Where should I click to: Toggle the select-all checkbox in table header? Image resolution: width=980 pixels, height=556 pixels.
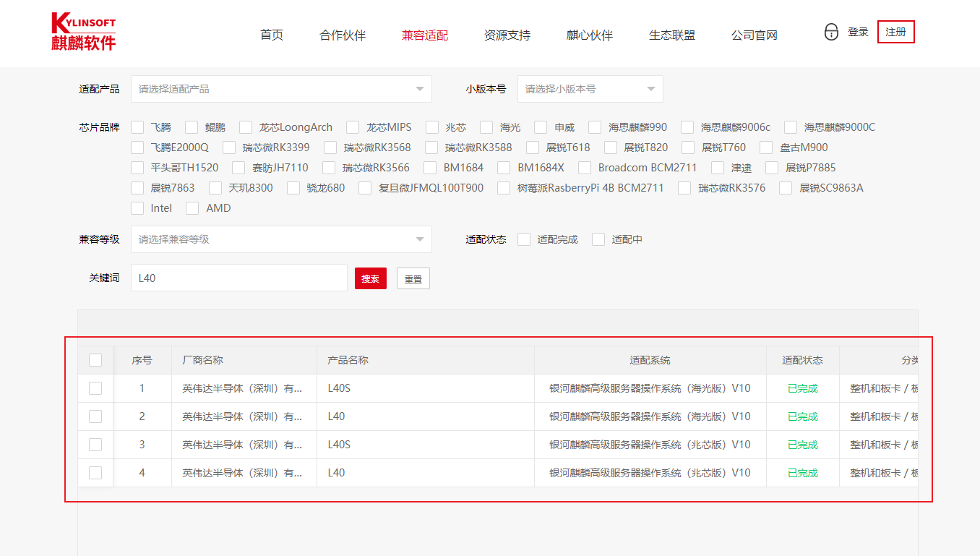pos(95,360)
